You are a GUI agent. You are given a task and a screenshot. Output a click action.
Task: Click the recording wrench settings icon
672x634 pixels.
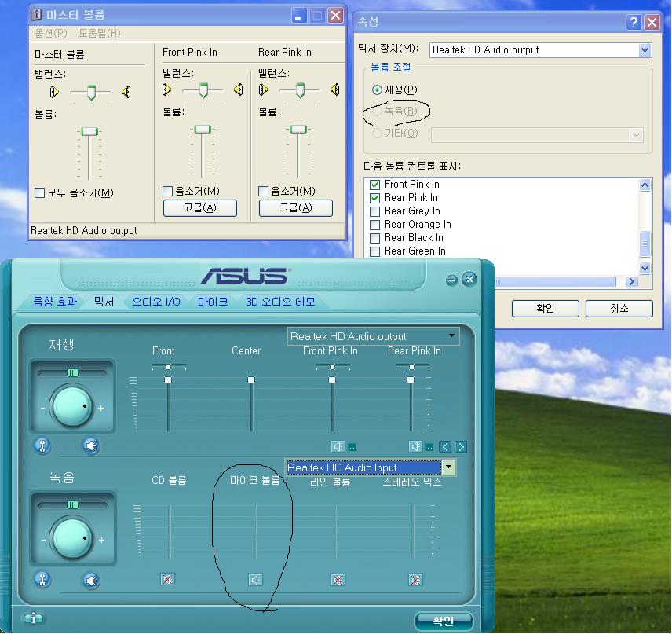point(42,580)
